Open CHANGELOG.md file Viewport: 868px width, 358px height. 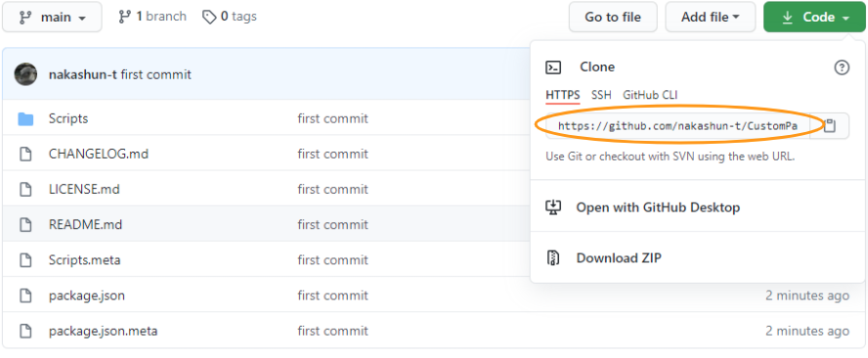point(99,155)
